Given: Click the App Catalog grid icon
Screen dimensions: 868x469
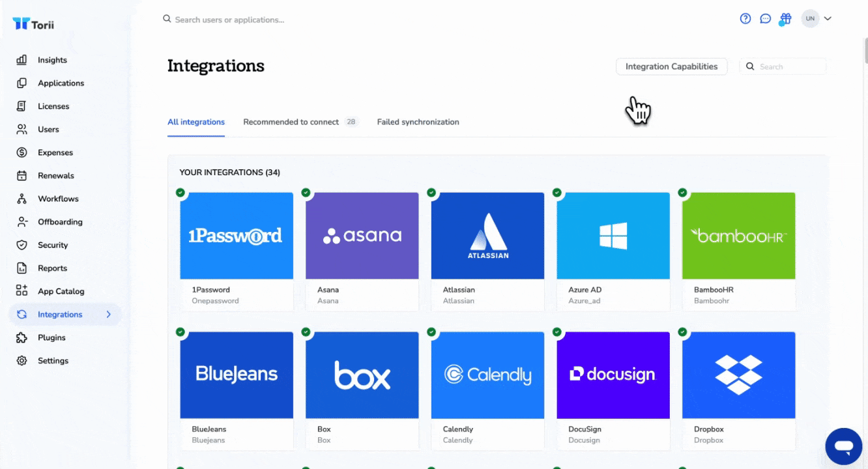Looking at the screenshot, I should pos(22,291).
